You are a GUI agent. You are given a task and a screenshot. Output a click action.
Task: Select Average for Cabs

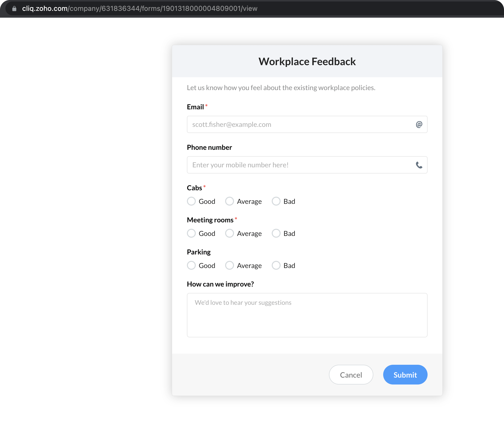point(230,201)
